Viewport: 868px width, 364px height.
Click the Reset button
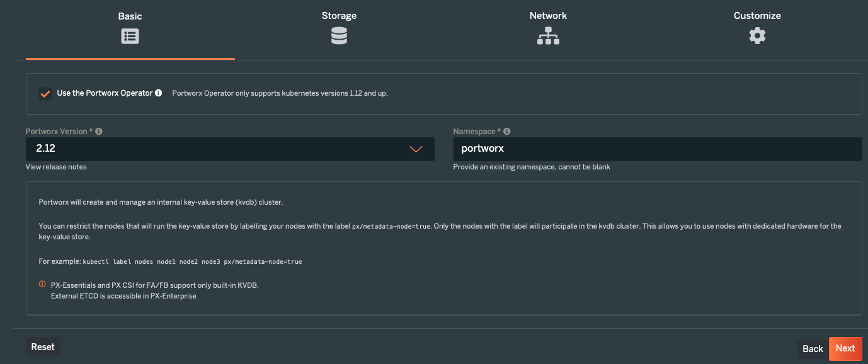point(43,347)
